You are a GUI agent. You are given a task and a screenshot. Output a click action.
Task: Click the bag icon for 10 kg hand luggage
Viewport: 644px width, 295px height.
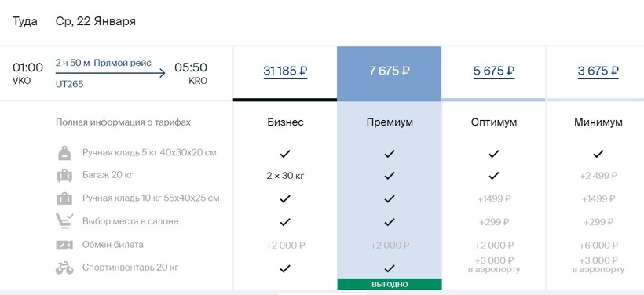[64, 199]
